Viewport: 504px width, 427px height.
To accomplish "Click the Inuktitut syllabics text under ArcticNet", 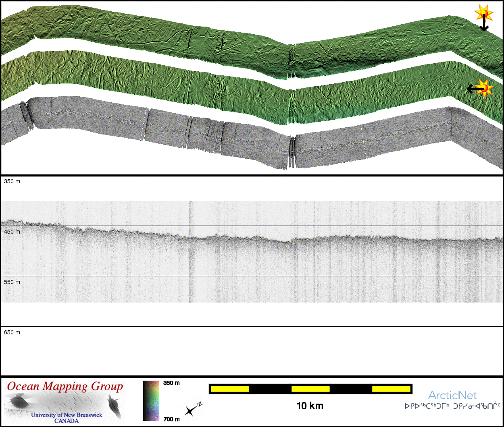I will (x=452, y=406).
